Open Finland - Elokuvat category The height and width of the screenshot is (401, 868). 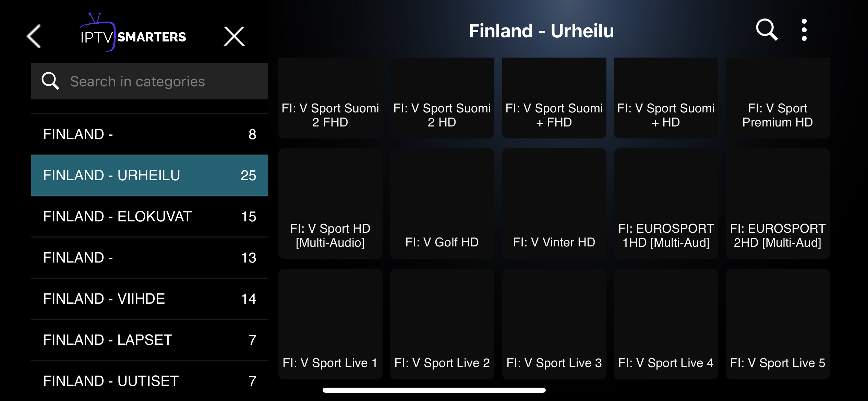pos(149,217)
